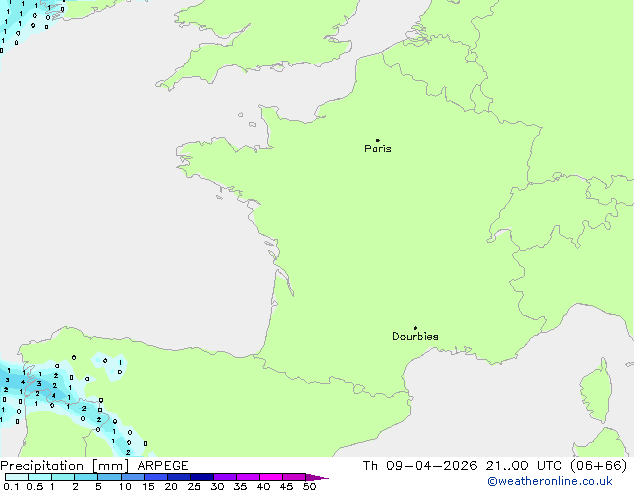Click the '21..00 UTC' time text
This screenshot has width=634, height=490.
click(524, 466)
